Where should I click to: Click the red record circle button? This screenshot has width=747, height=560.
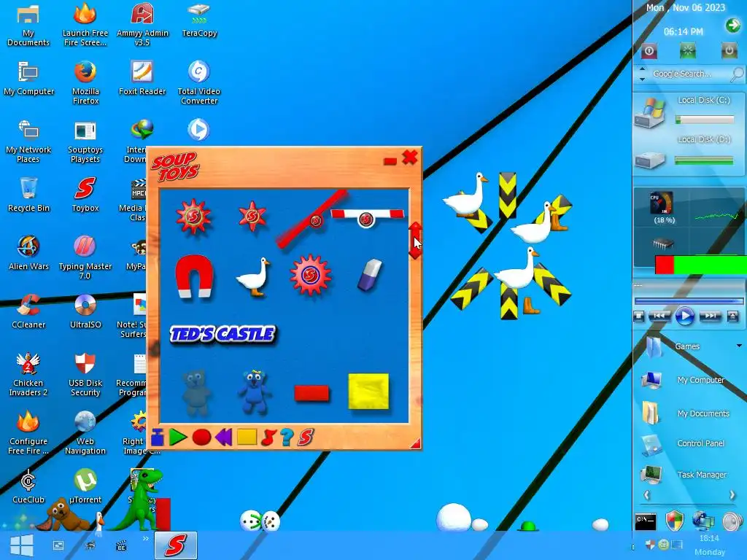201,437
